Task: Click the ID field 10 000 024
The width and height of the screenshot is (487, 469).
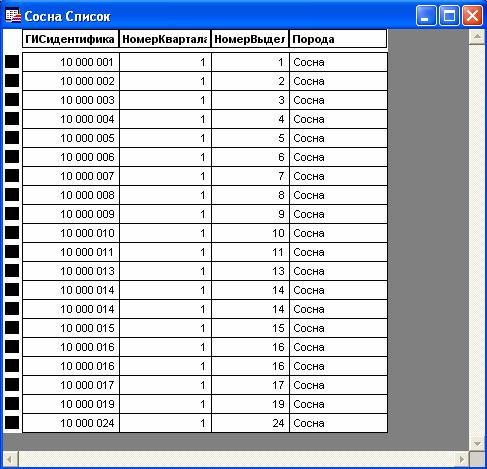Action: pos(71,423)
